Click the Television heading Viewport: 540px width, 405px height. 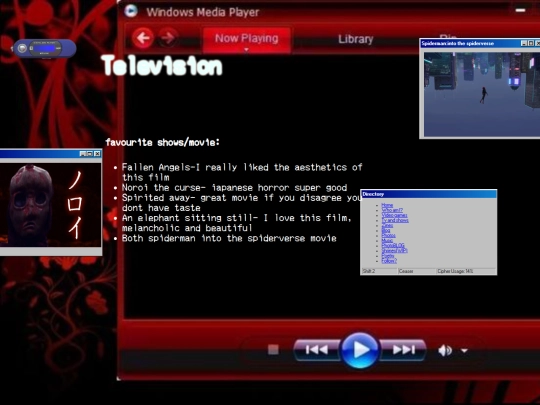point(162,65)
